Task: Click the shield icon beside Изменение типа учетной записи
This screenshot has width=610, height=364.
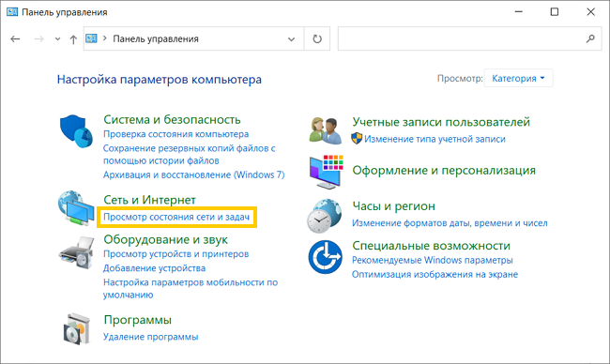Action: tap(357, 139)
